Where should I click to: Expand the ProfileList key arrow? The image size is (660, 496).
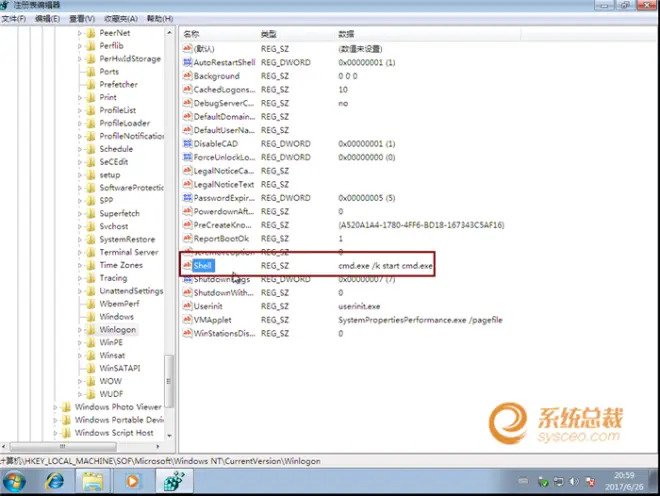point(80,110)
